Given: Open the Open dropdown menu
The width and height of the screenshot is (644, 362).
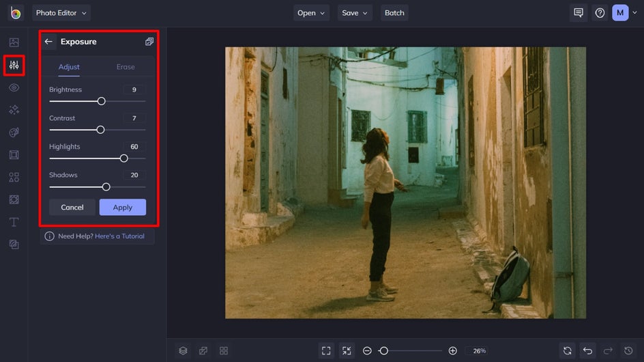Looking at the screenshot, I should [311, 13].
